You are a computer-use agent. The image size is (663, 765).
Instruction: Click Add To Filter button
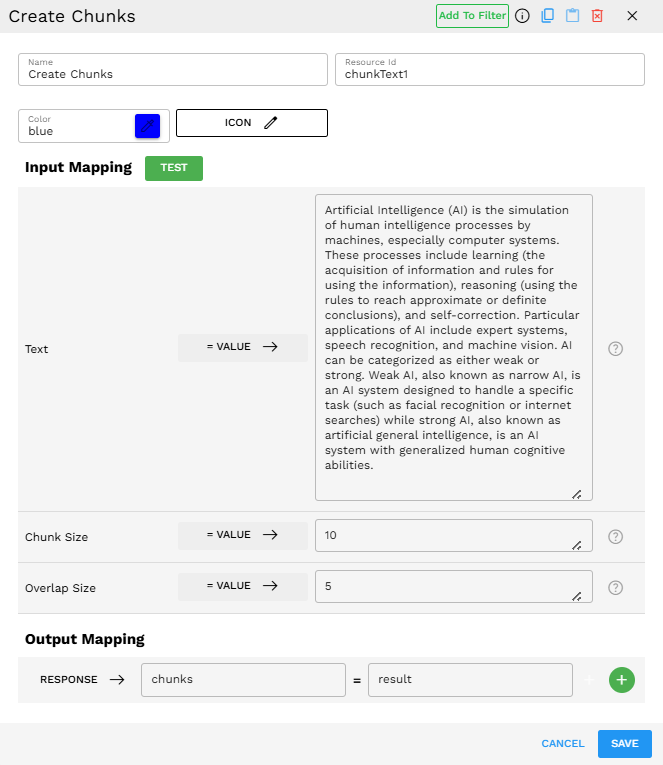(x=472, y=16)
